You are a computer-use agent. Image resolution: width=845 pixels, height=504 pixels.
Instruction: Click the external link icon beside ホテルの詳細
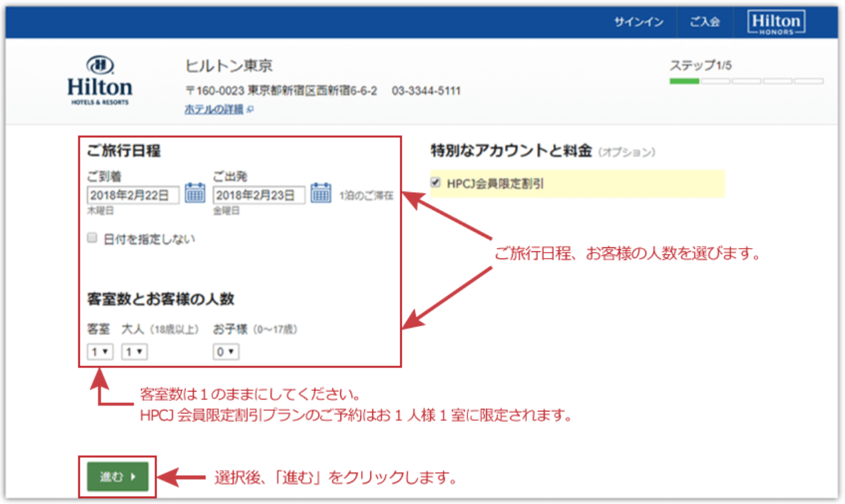[250, 110]
